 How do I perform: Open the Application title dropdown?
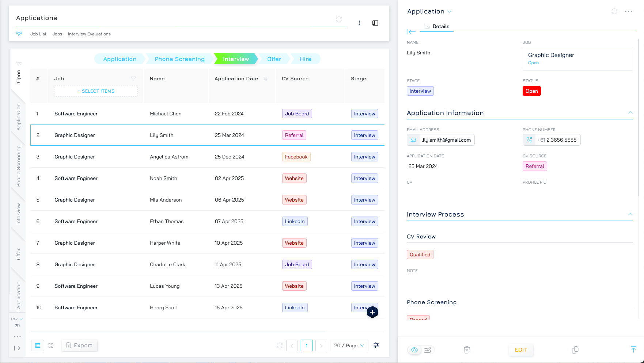click(x=449, y=12)
